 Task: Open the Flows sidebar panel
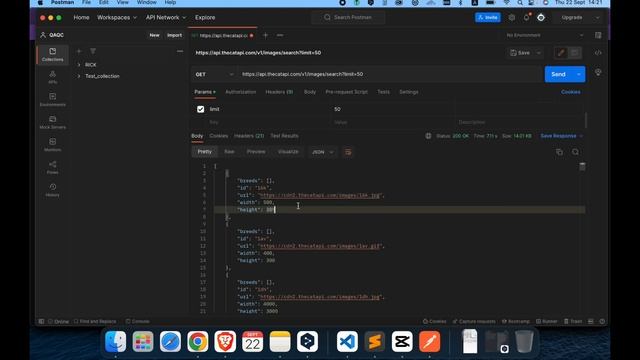[x=53, y=167]
